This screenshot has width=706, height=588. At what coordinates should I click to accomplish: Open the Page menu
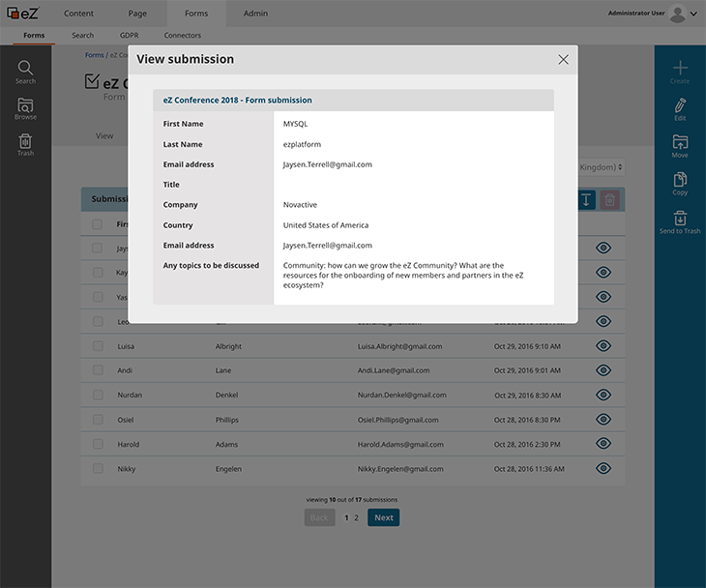(137, 14)
